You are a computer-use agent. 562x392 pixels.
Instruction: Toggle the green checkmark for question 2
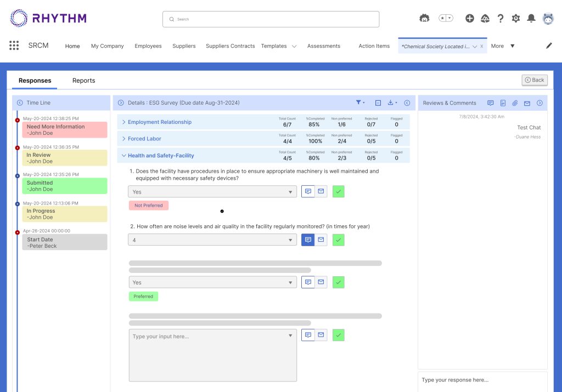pos(339,240)
